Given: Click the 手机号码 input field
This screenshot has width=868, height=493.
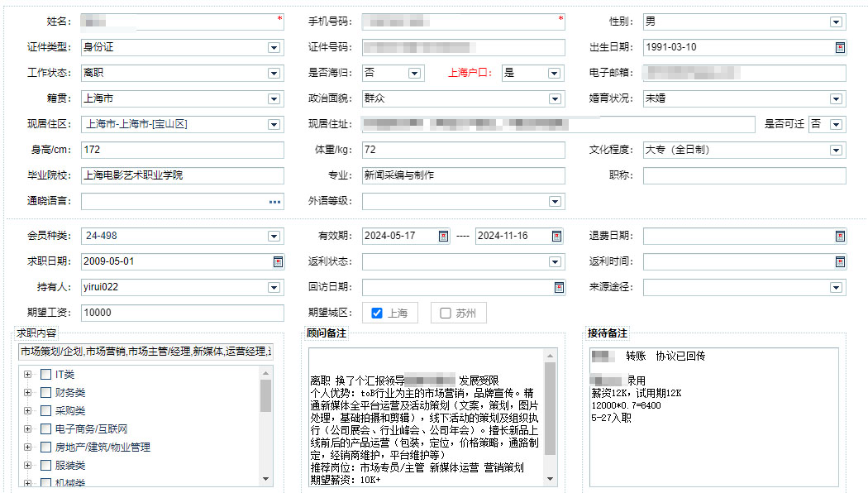Looking at the screenshot, I should pos(463,22).
